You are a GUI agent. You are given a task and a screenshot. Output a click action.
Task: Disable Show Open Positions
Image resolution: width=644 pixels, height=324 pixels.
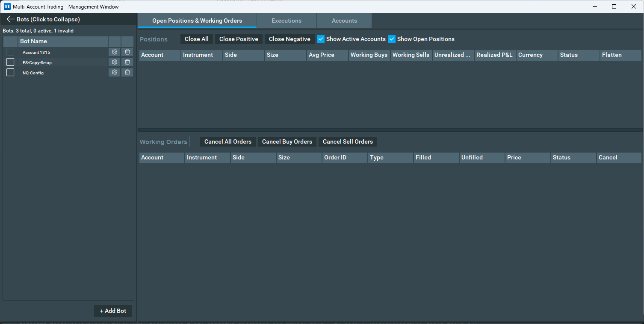[392, 39]
